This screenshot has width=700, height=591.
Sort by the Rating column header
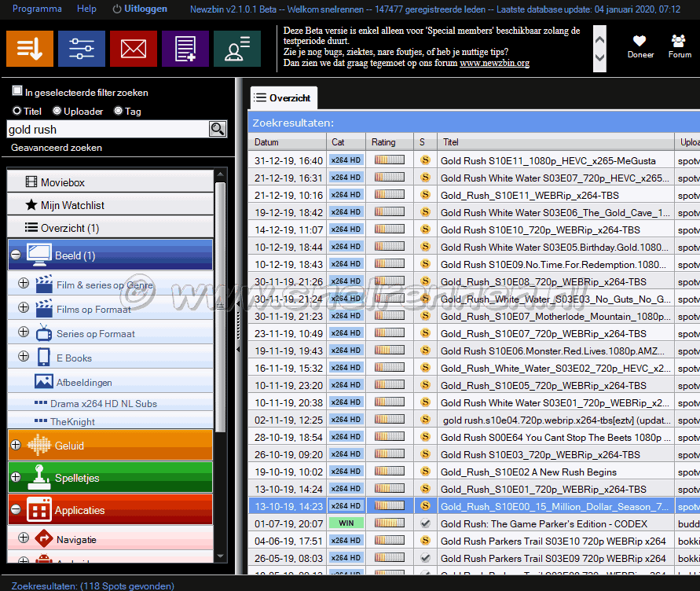click(x=390, y=142)
